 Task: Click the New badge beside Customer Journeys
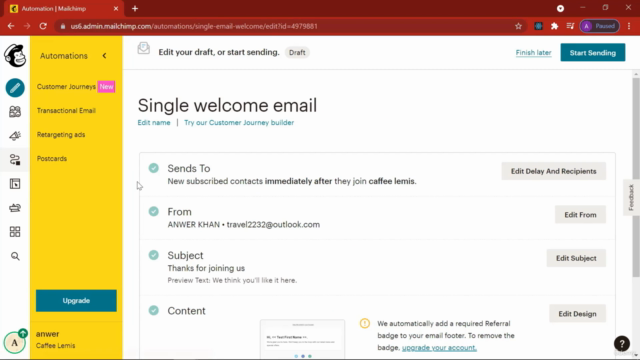(x=107, y=87)
